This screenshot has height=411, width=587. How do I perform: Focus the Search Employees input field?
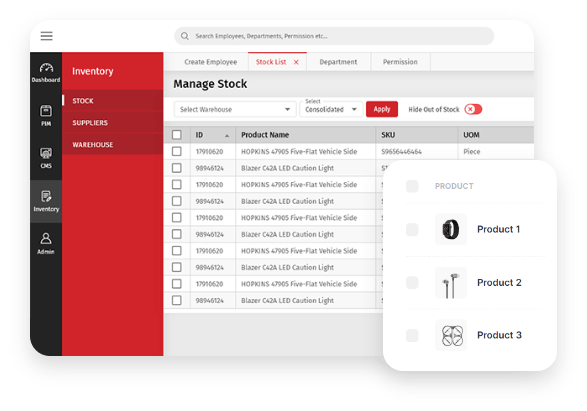tap(334, 36)
